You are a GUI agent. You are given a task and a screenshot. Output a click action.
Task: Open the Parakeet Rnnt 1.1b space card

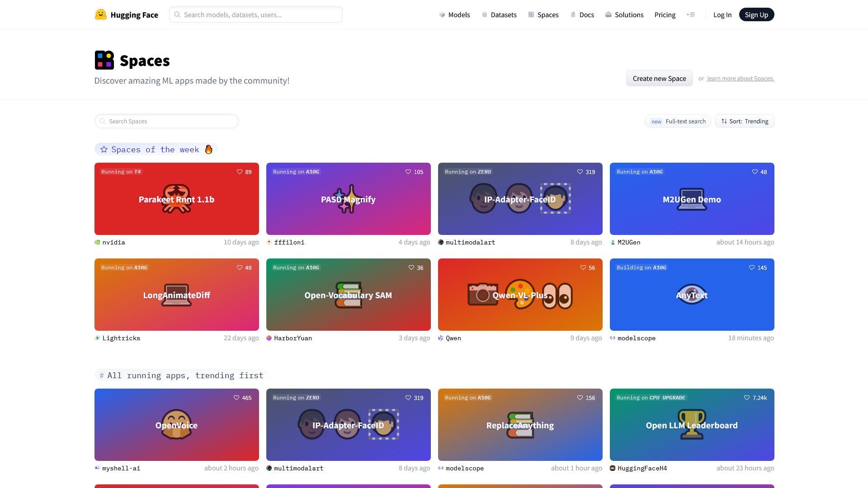pyautogui.click(x=176, y=199)
